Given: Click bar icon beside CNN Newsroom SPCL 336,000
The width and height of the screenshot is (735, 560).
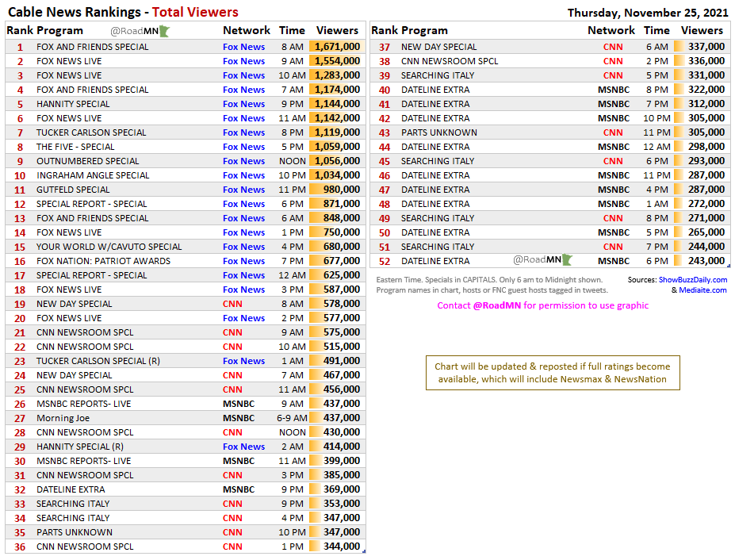Looking at the screenshot, I should click(x=678, y=61).
